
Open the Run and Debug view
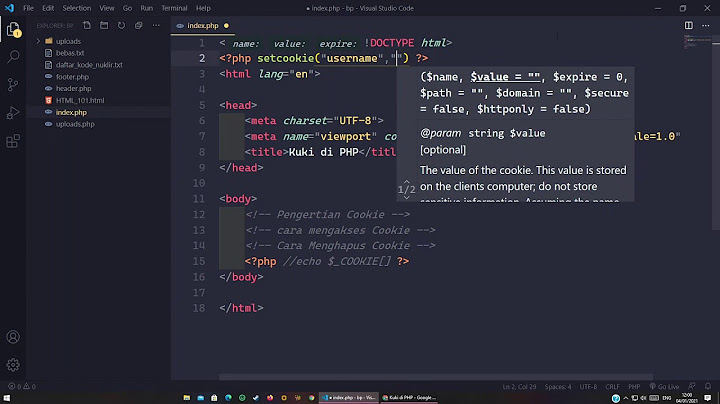pos(13,113)
